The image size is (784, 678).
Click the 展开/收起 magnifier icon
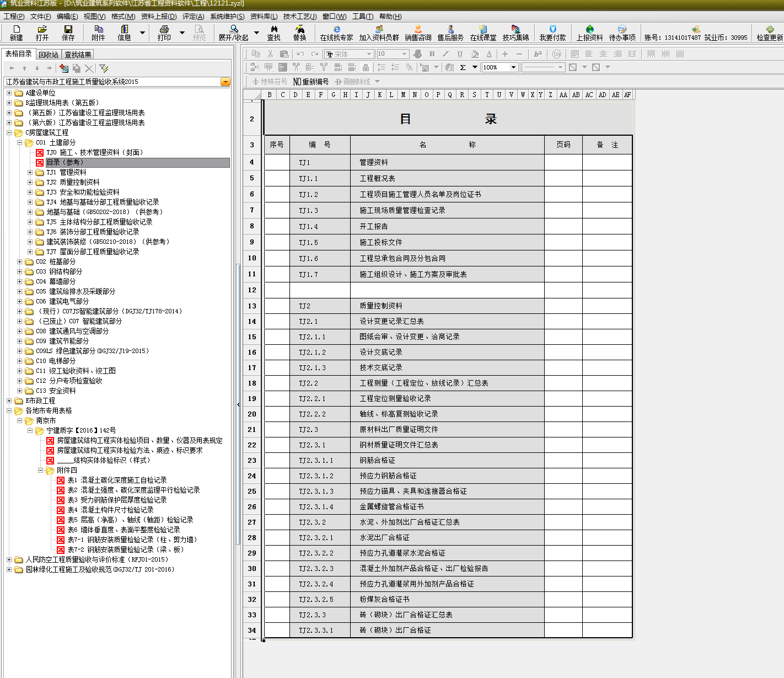click(234, 33)
